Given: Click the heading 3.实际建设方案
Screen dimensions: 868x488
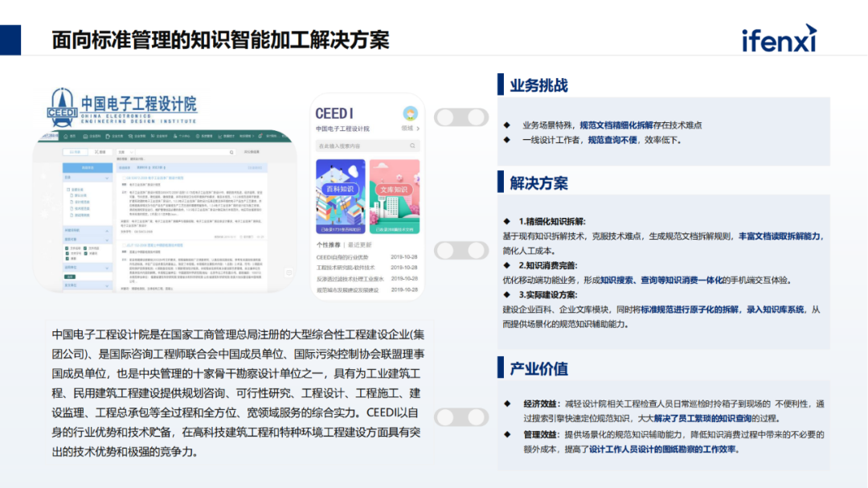Looking at the screenshot, I should [x=548, y=295].
